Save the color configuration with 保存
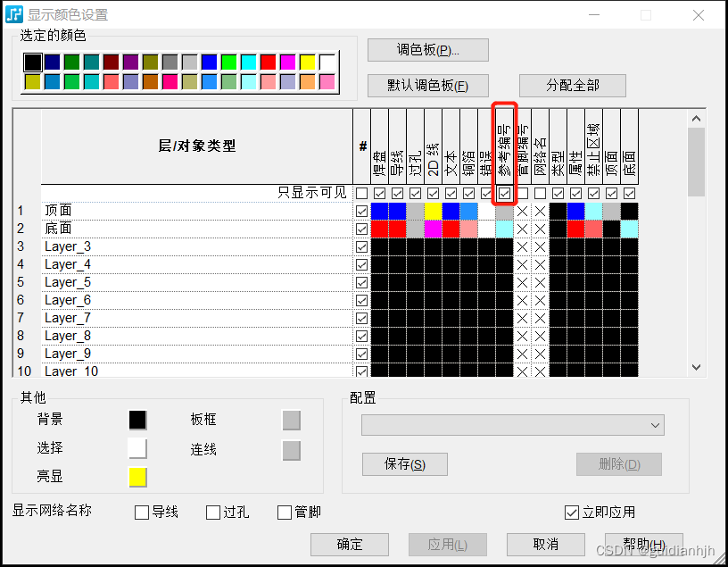This screenshot has height=567, width=728. [x=404, y=464]
